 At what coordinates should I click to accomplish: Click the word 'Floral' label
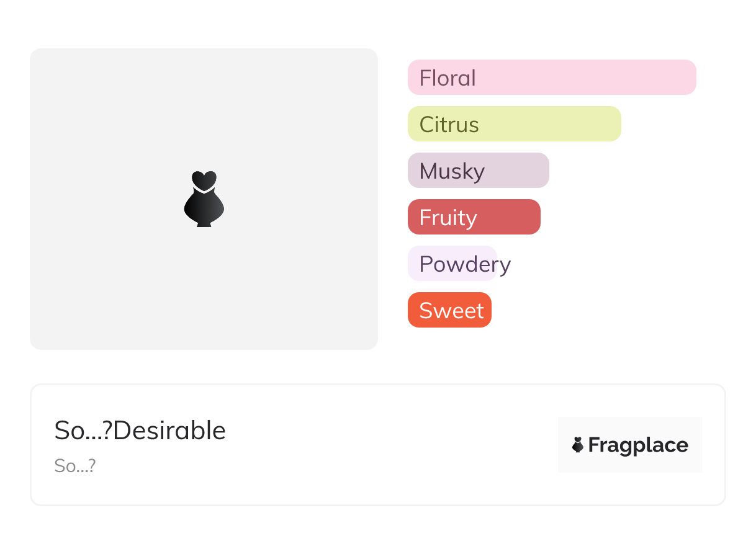coord(448,78)
